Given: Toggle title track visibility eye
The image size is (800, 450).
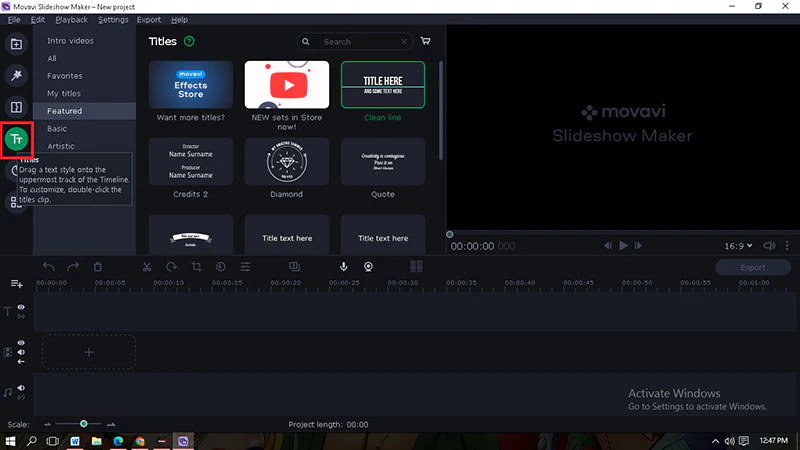Looking at the screenshot, I should point(21,307).
